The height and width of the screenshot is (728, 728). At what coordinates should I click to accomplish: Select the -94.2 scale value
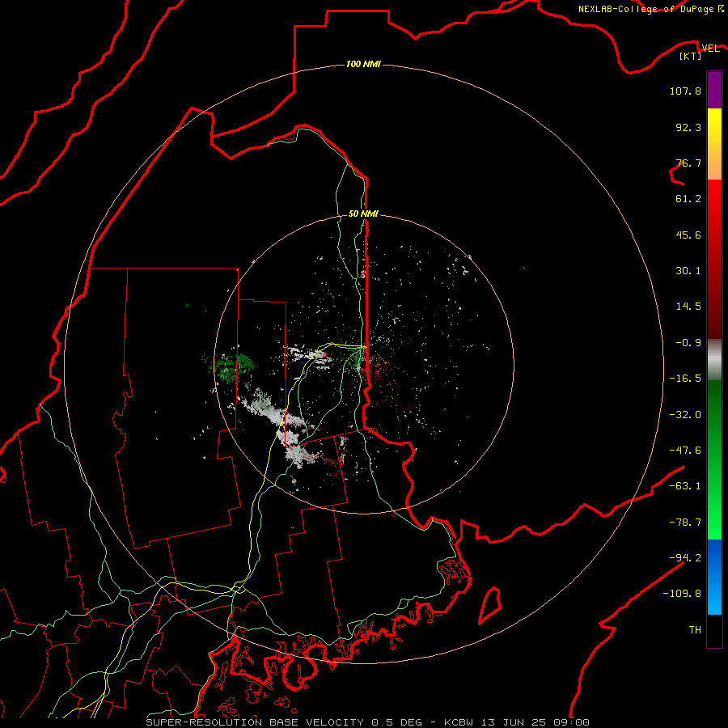coord(685,557)
